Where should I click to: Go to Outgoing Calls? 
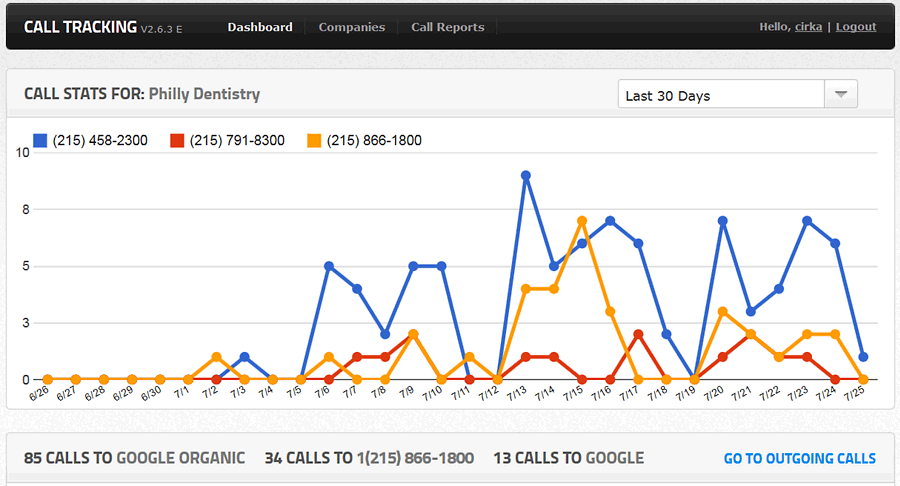[799, 458]
